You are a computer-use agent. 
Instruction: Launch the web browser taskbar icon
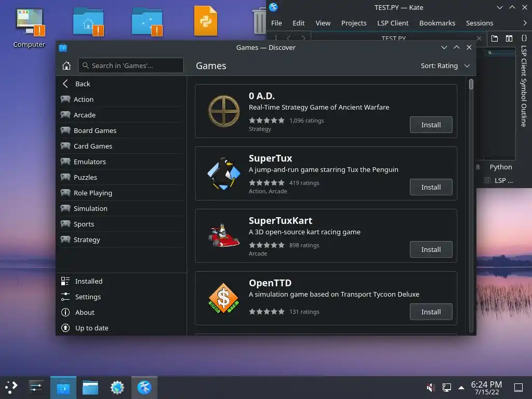117,387
